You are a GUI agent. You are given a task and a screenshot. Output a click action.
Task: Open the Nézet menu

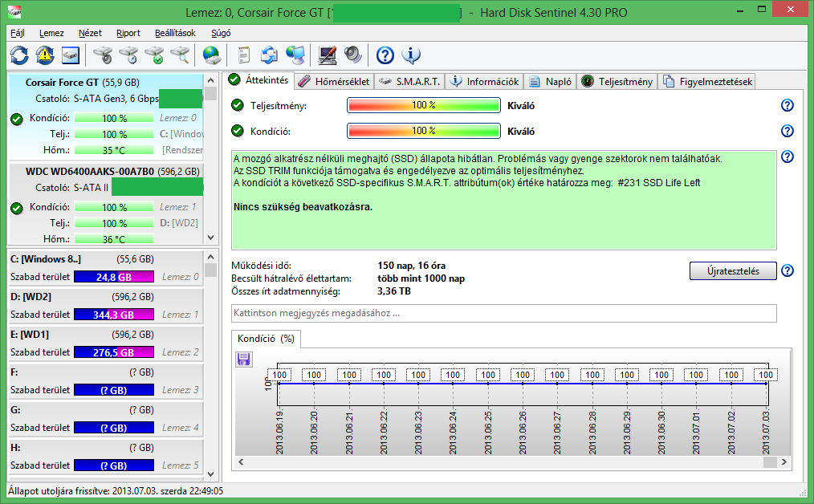90,33
